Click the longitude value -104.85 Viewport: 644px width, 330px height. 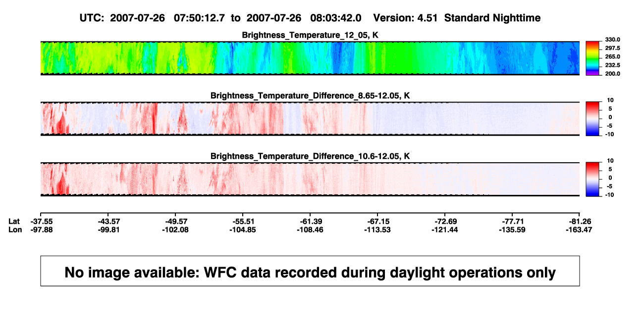coord(243,230)
